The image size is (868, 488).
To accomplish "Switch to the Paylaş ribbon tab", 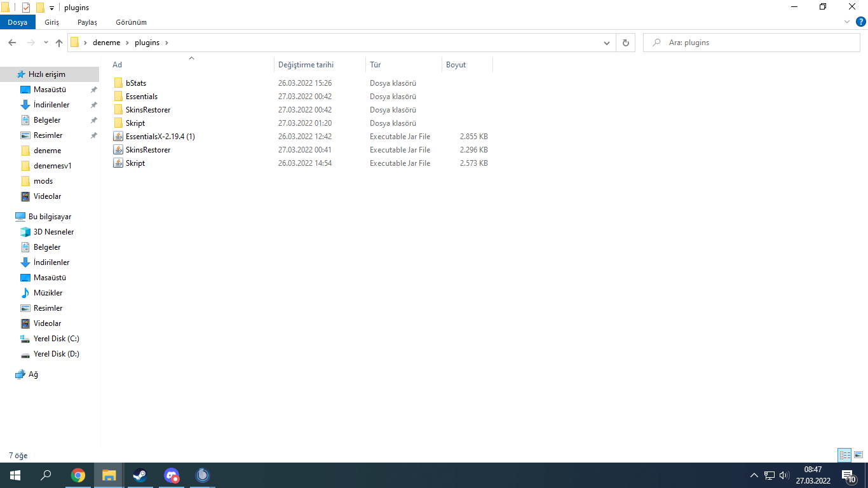I will tap(87, 22).
